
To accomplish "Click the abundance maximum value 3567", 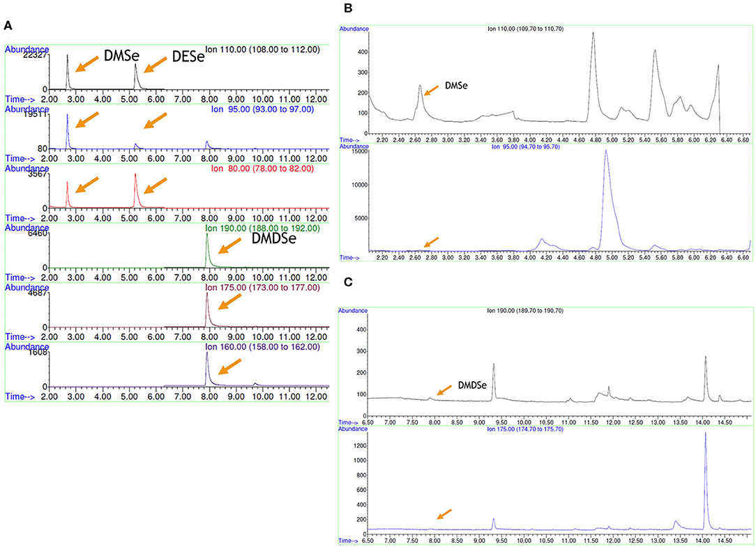I will coord(38,174).
